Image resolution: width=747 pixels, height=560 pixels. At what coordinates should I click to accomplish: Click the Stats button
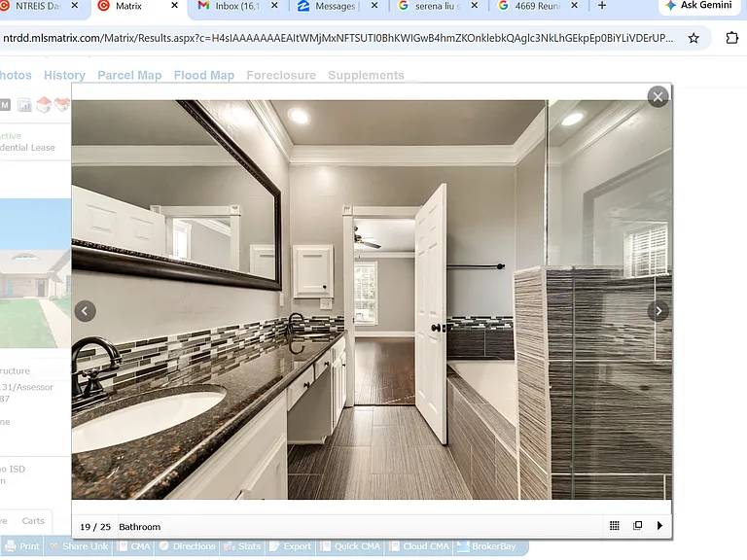coord(243,546)
